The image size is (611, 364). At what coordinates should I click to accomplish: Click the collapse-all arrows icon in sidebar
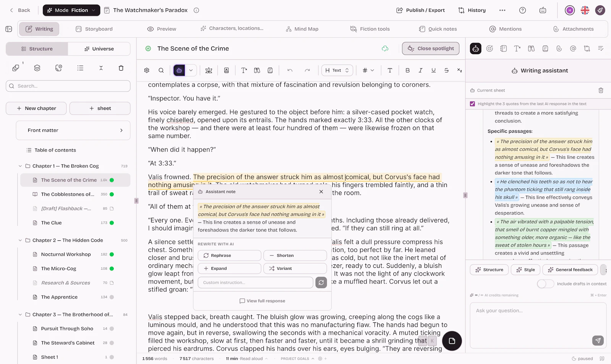[x=101, y=68]
